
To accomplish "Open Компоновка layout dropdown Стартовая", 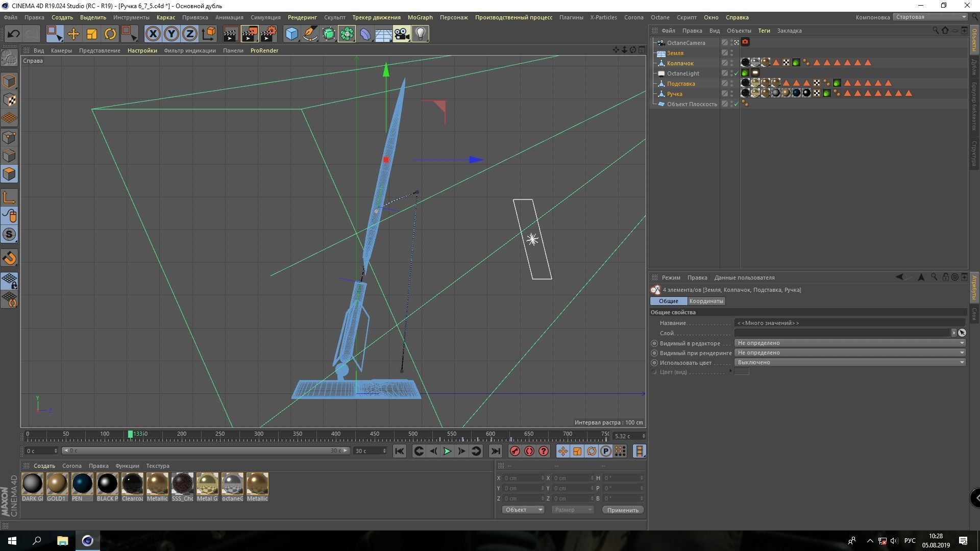I will tap(930, 17).
